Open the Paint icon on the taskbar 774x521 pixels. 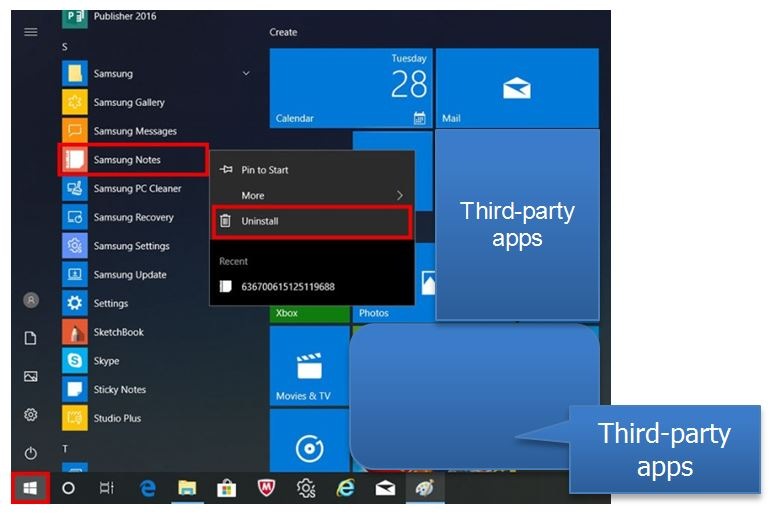tap(425, 488)
